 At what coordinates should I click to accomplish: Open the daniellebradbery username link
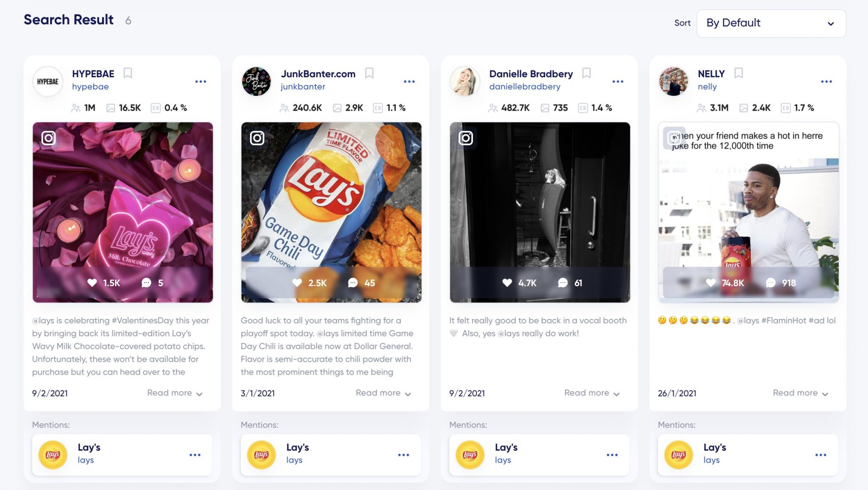pos(525,87)
